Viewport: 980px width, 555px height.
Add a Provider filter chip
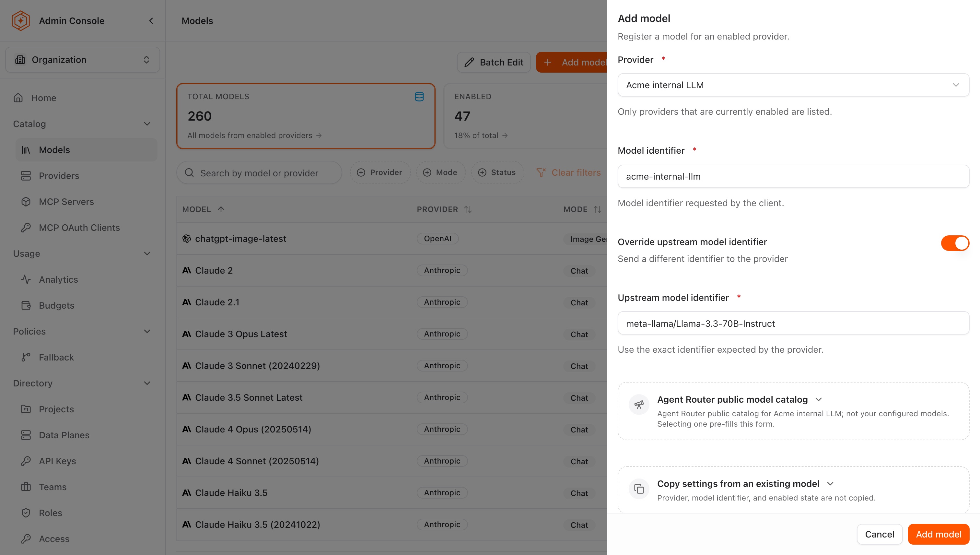pyautogui.click(x=380, y=172)
